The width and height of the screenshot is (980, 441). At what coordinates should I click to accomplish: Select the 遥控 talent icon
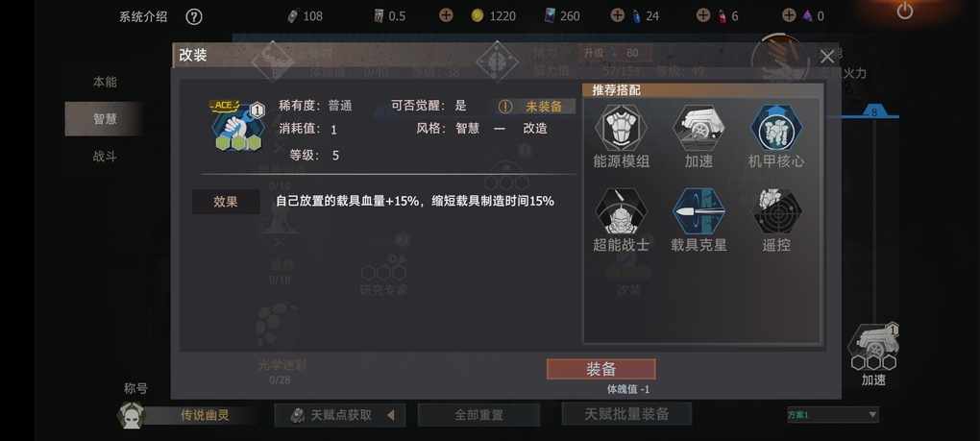pos(775,211)
